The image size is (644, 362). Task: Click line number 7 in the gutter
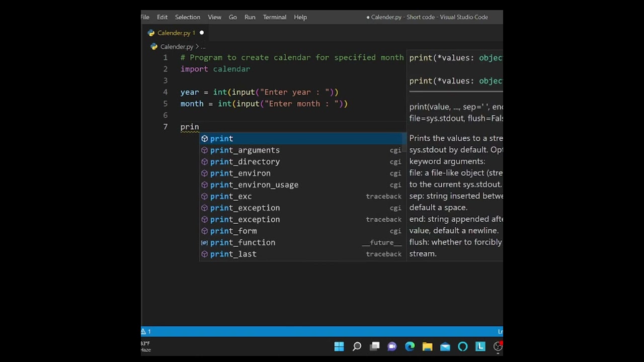(165, 127)
